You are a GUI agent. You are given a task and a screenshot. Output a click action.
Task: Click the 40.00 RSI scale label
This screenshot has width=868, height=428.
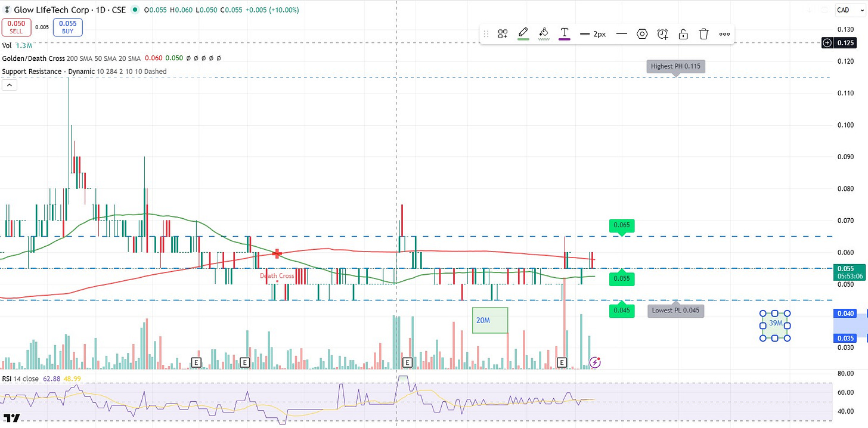846,411
